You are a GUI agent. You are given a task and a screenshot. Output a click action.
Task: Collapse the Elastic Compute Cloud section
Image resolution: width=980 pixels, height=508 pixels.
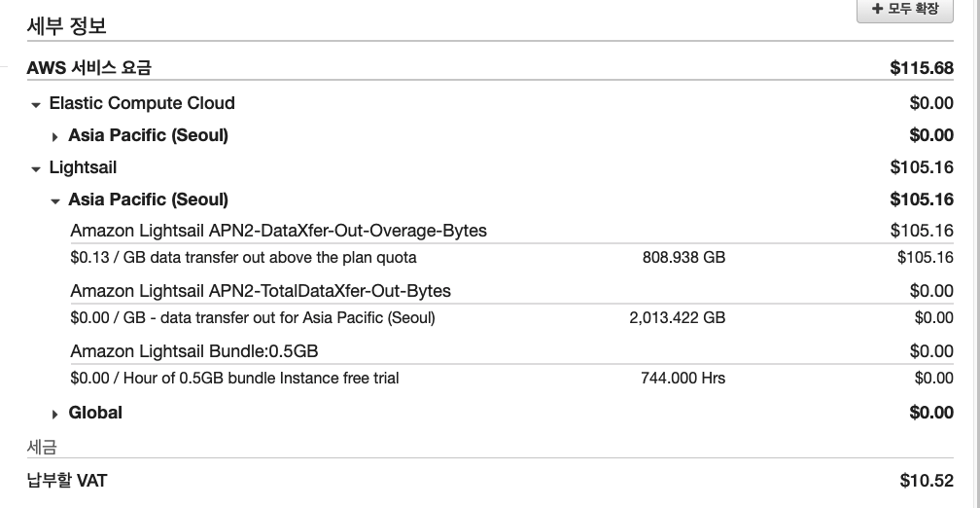tap(36, 104)
